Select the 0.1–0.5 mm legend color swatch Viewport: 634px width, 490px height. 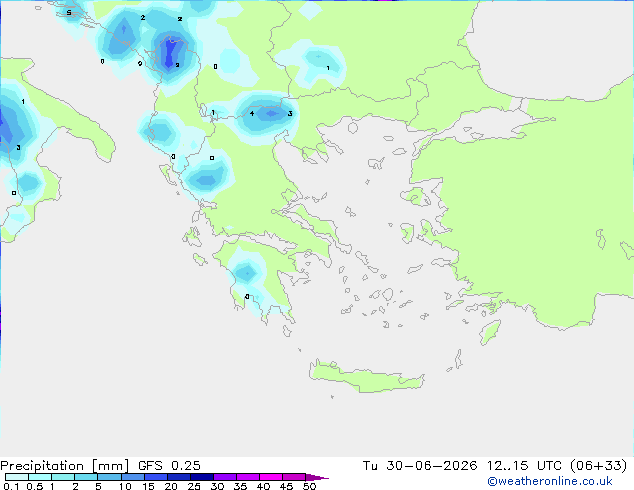[17, 477]
